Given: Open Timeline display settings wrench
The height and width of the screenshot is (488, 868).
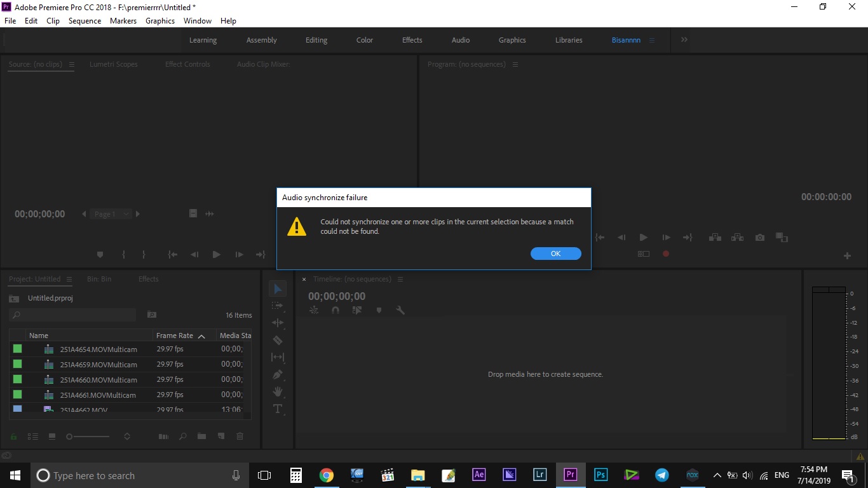Looking at the screenshot, I should click(x=400, y=310).
